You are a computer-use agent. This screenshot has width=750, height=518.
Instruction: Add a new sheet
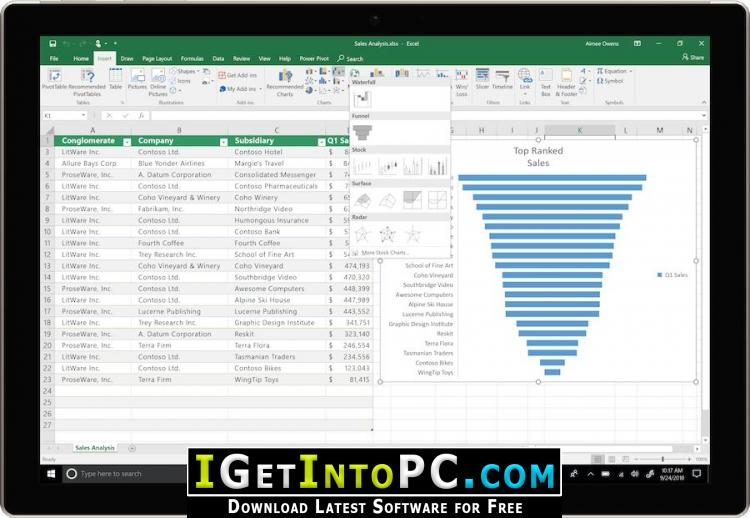132,448
